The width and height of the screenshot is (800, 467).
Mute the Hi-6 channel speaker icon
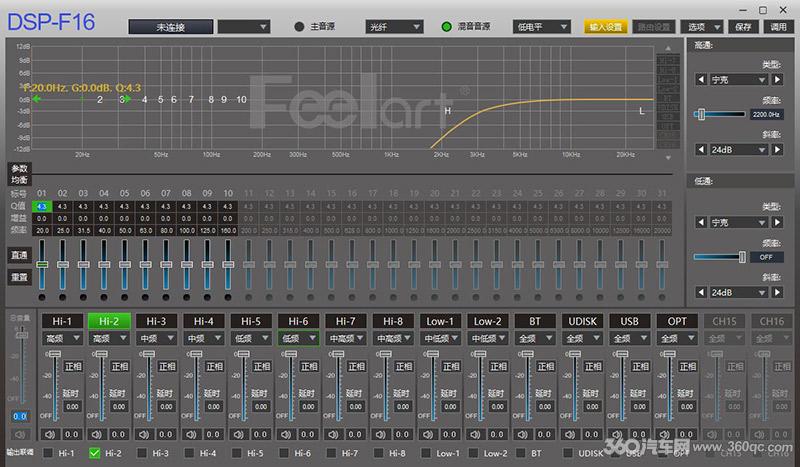pos(286,434)
